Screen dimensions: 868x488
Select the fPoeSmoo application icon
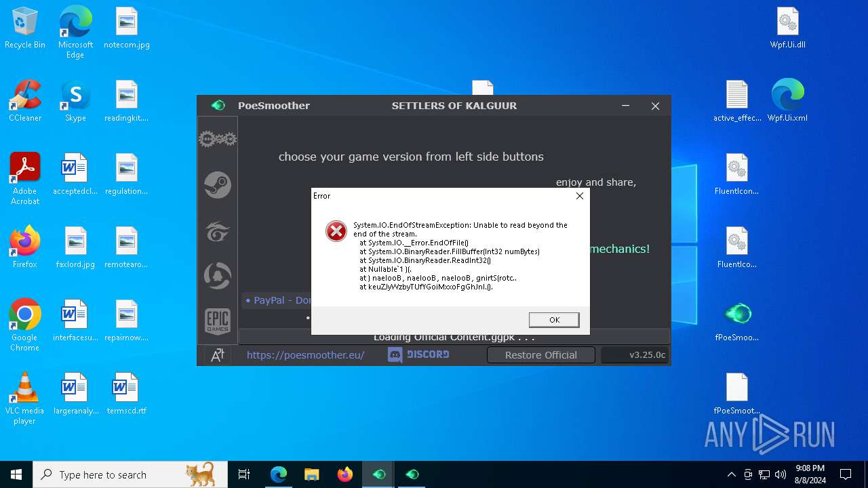[x=737, y=321]
